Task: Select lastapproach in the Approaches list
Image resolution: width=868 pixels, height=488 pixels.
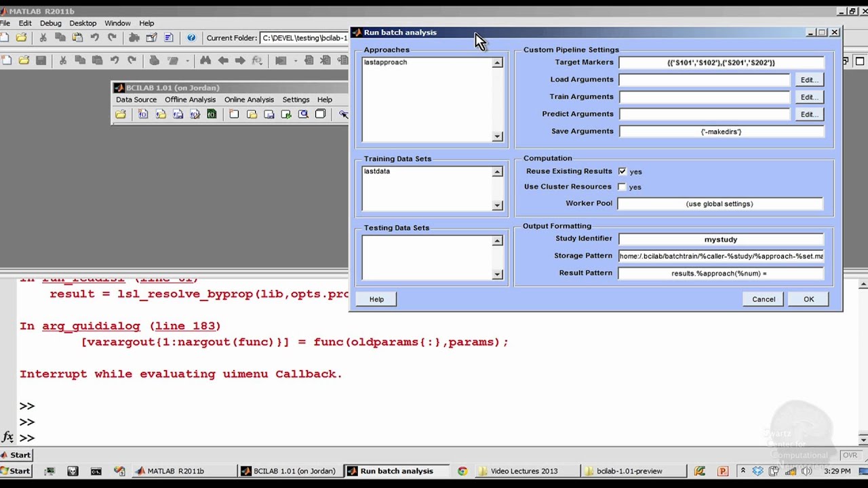Action: [x=385, y=62]
